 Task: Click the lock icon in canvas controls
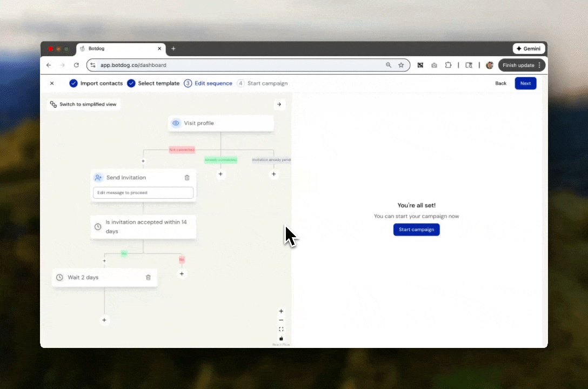point(281,338)
